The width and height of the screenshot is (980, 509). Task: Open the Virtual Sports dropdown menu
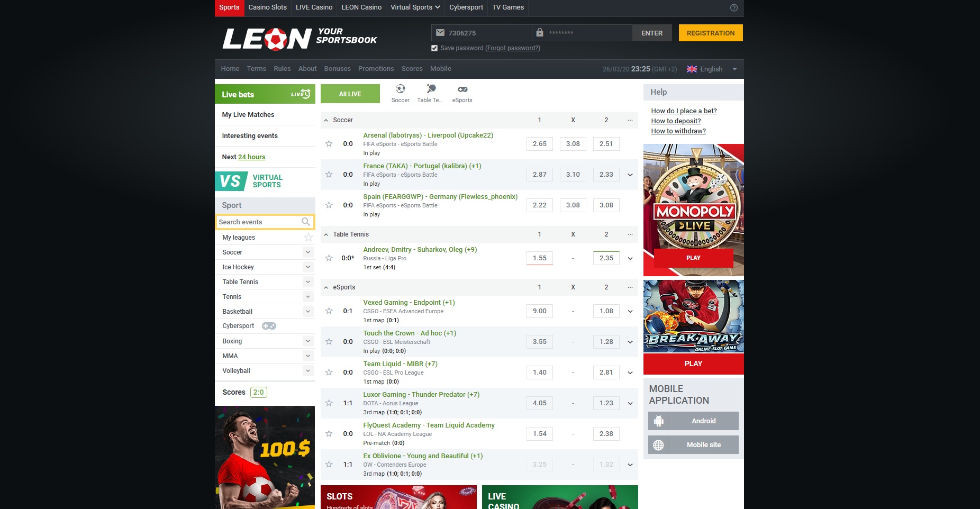tap(415, 7)
